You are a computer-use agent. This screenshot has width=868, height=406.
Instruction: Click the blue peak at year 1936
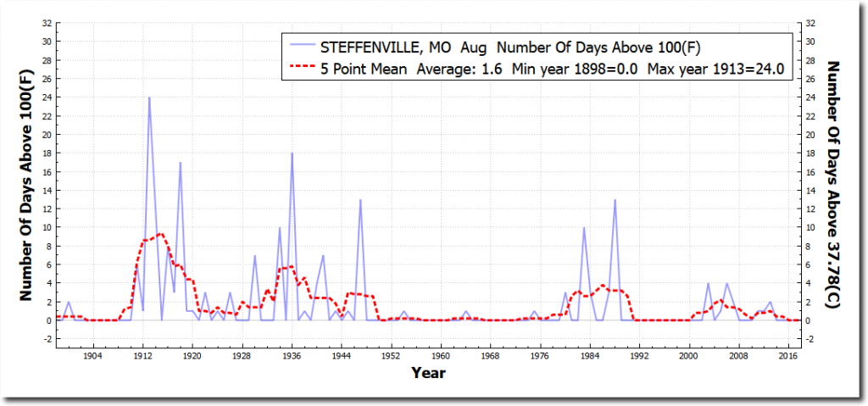tap(292, 153)
